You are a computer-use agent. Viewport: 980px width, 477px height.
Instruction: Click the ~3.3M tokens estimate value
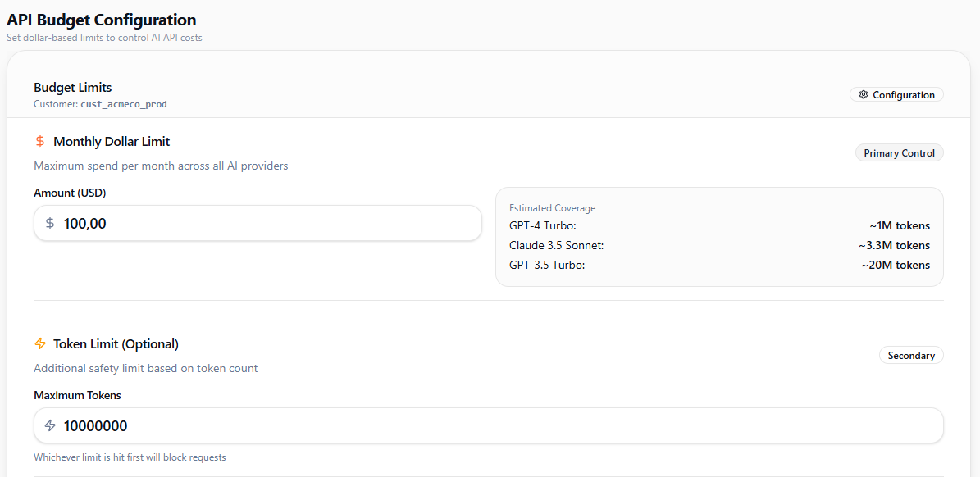point(894,246)
